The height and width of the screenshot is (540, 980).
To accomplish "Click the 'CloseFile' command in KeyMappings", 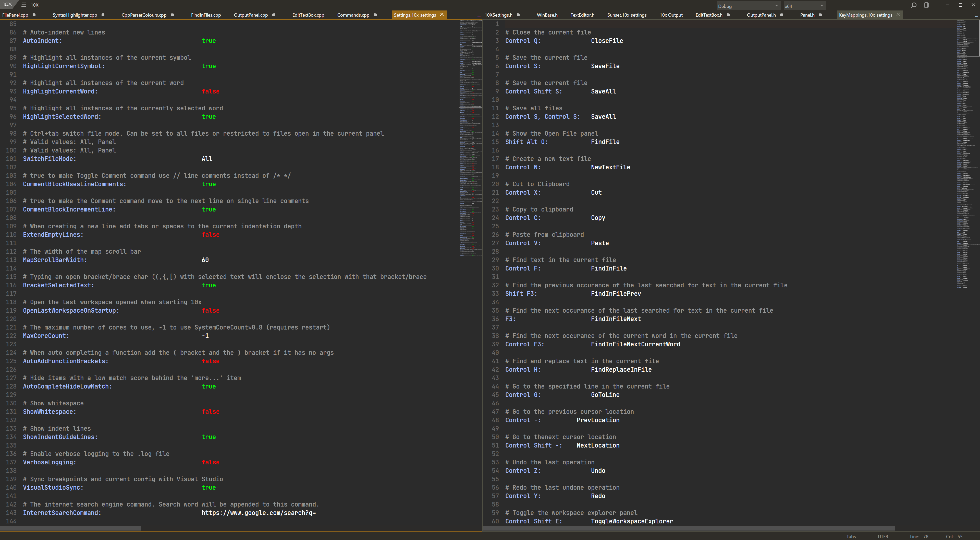I will [x=607, y=41].
